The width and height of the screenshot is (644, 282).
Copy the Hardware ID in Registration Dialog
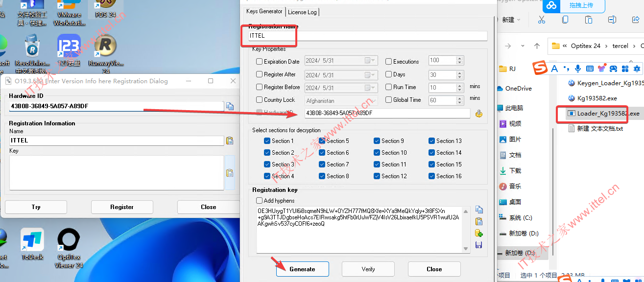230,106
